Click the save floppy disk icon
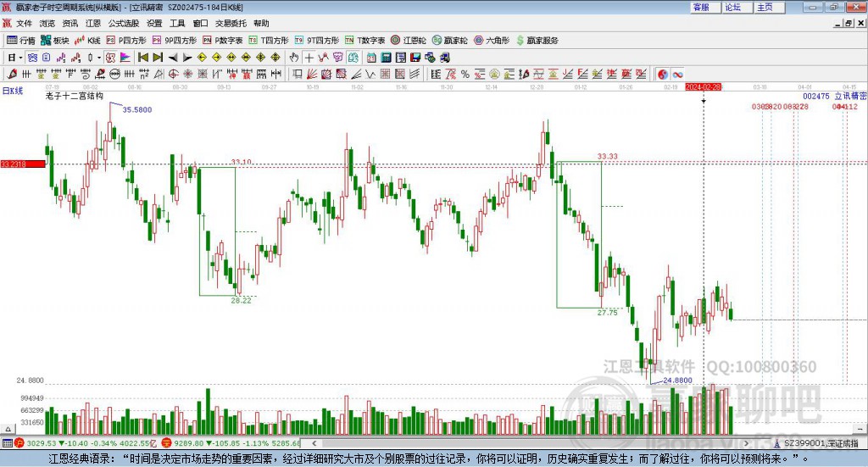Screen dimensions: 868x467 click(415, 58)
